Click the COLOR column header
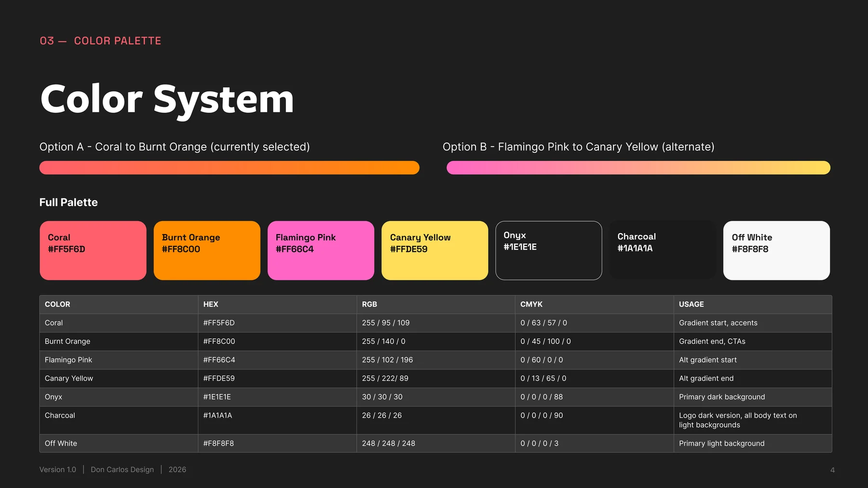This screenshot has height=488, width=868. click(119, 304)
